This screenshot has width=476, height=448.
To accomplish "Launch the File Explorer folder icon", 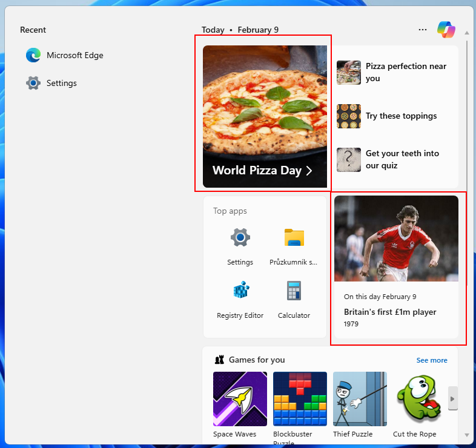I will pyautogui.click(x=294, y=244).
